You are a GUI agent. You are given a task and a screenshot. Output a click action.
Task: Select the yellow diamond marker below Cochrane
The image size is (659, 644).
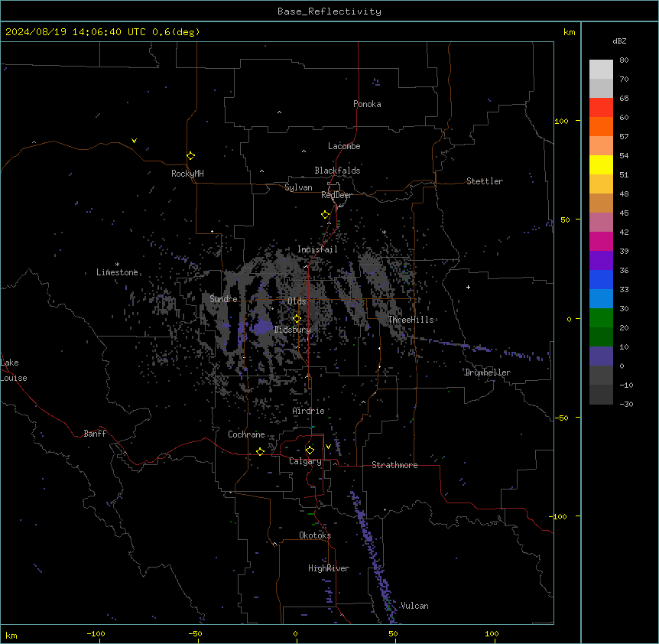click(x=260, y=451)
